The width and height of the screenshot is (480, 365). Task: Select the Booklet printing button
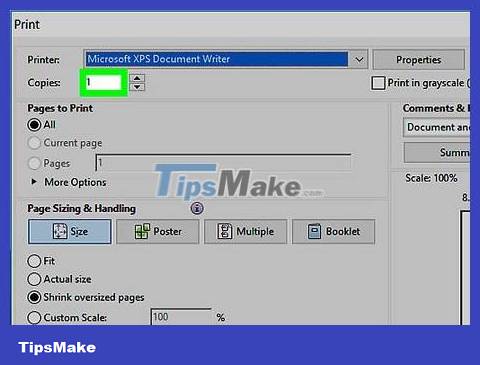click(334, 231)
